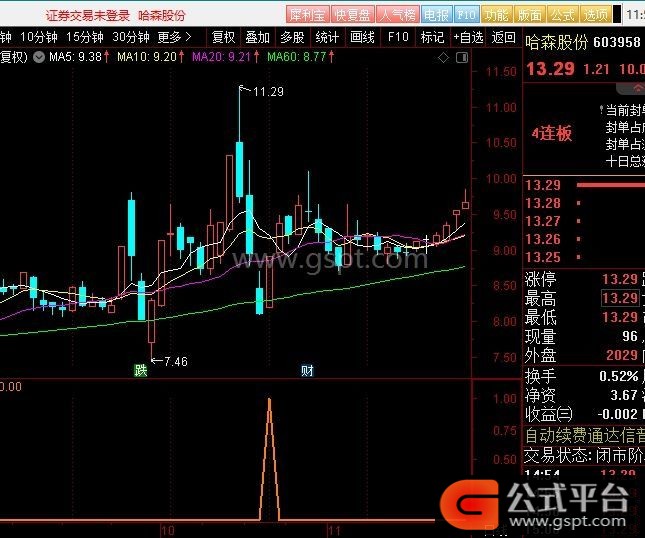This screenshot has width=645, height=538.
Task: Click the 交易状态 status line
Action: (x=585, y=455)
